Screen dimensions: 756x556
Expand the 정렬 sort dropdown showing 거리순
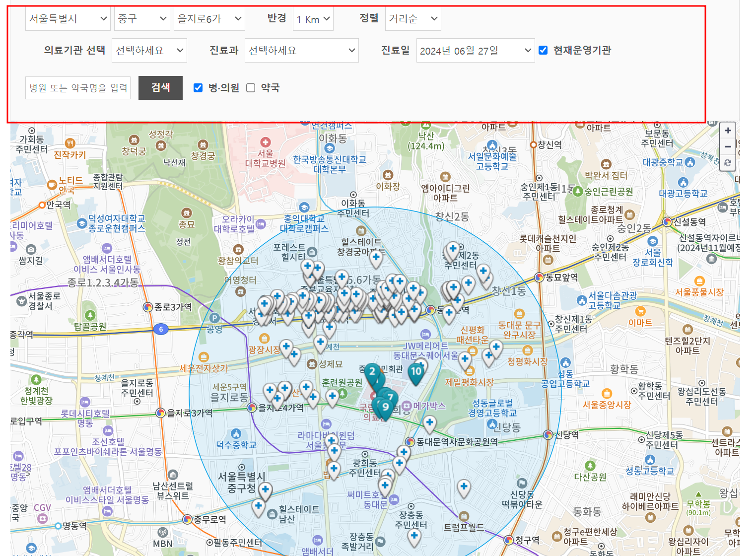click(x=413, y=18)
